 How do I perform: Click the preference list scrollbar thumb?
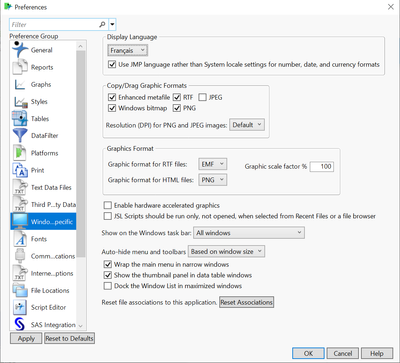[x=80, y=153]
